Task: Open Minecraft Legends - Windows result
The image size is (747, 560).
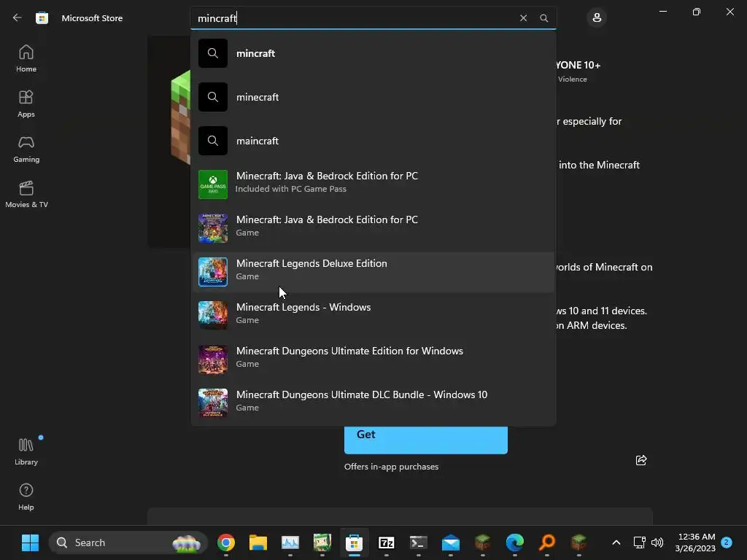Action: pos(373,316)
